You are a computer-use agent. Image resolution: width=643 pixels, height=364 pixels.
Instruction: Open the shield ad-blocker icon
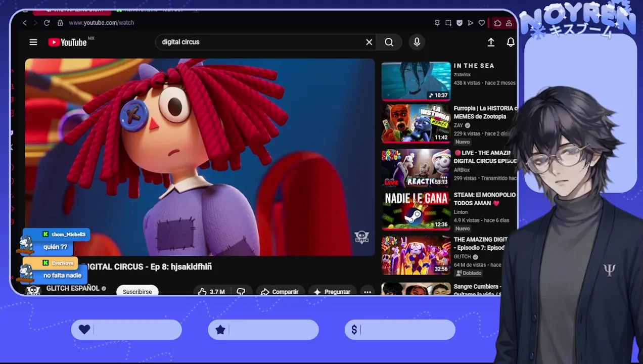pos(460,23)
